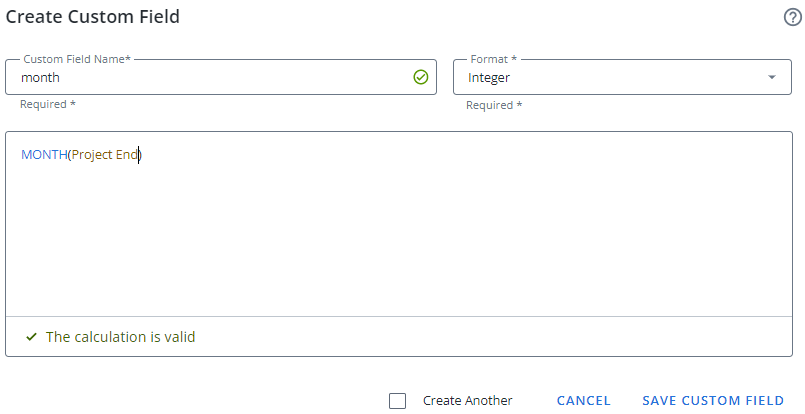Image resolution: width=805 pixels, height=414 pixels.
Task: Click the Project End field reference
Action: tap(105, 155)
